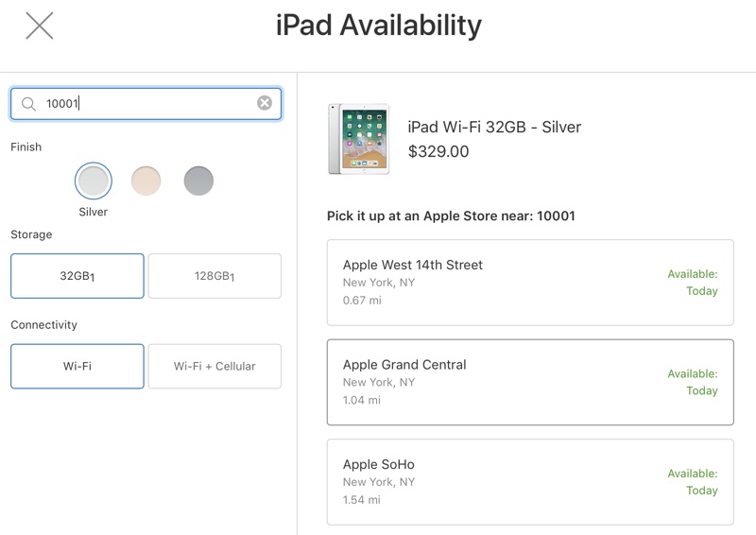The image size is (756, 535).
Task: Click the magnifying glass search icon
Action: (28, 104)
